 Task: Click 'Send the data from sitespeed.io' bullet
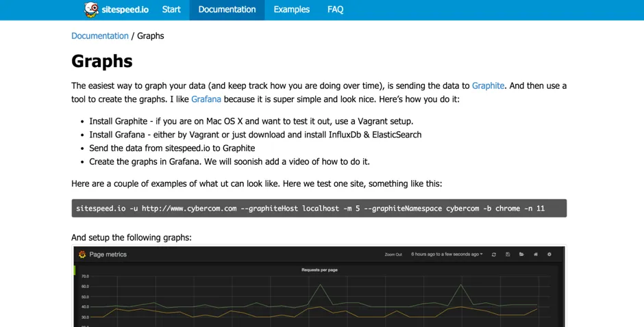pyautogui.click(x=172, y=148)
